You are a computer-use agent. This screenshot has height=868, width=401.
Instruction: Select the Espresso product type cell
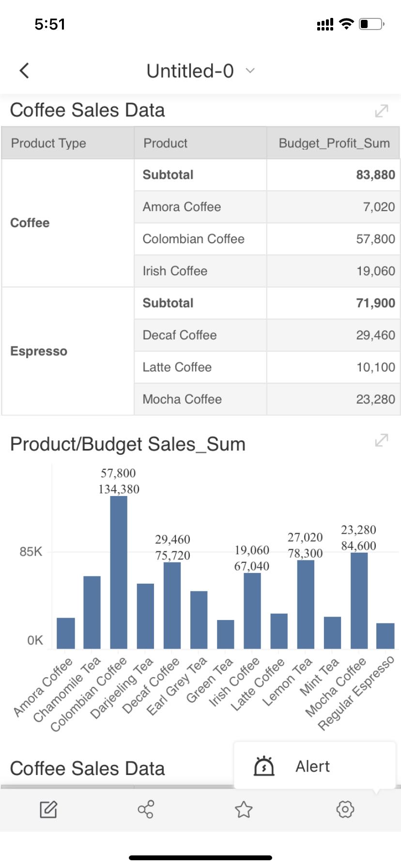click(x=39, y=351)
